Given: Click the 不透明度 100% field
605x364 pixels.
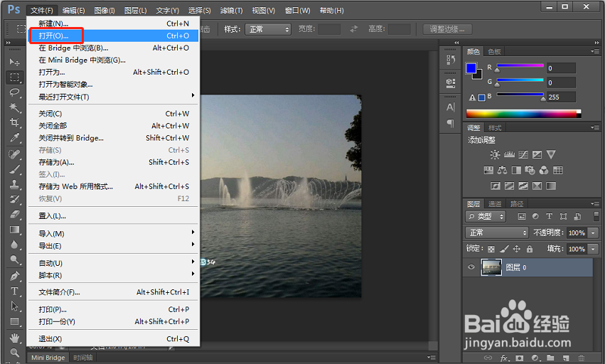Looking at the screenshot, I should click(x=577, y=232).
